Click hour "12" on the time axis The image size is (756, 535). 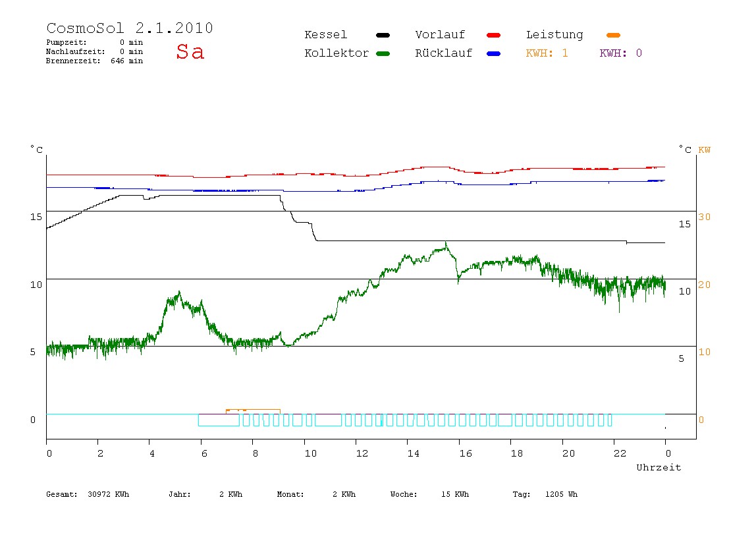pos(362,453)
